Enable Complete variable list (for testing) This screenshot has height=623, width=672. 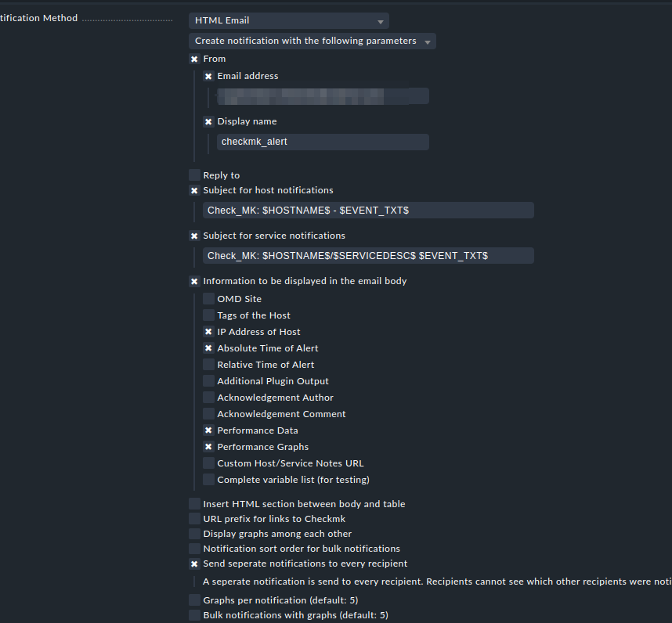coord(208,480)
